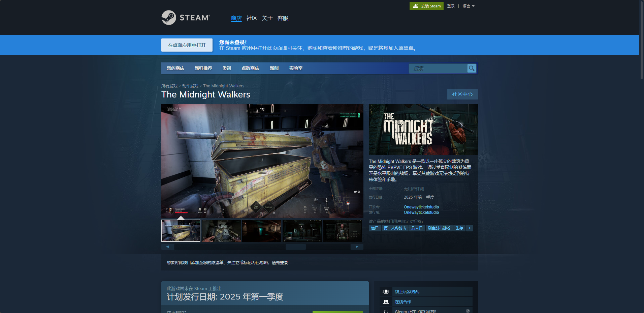The height and width of the screenshot is (313, 644).
Task: Click the 所有游戏 breadcrumb link
Action: (x=169, y=86)
